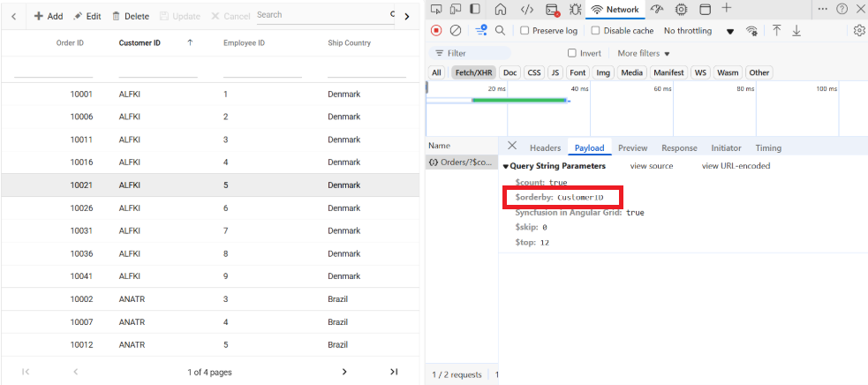Image resolution: width=868 pixels, height=385 pixels.
Task: Select the Orders/?$co... request row
Action: coord(462,162)
